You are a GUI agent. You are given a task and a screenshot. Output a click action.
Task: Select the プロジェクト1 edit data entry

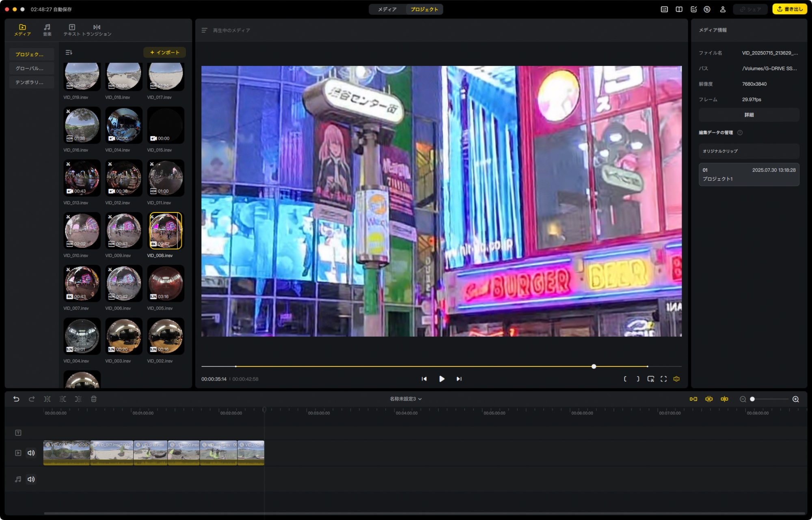(x=749, y=174)
